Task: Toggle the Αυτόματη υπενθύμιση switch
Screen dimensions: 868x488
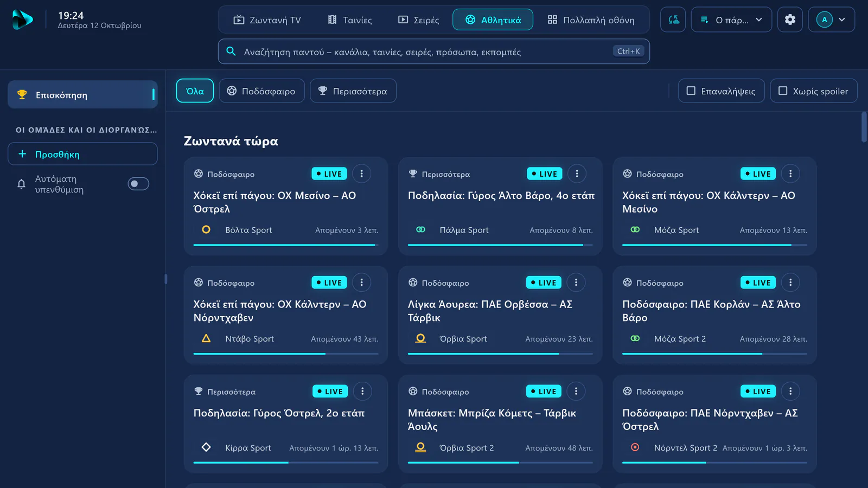Action: coord(138,184)
